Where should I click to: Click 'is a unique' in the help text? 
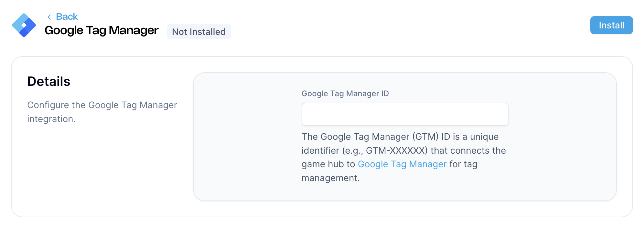tap(476, 137)
